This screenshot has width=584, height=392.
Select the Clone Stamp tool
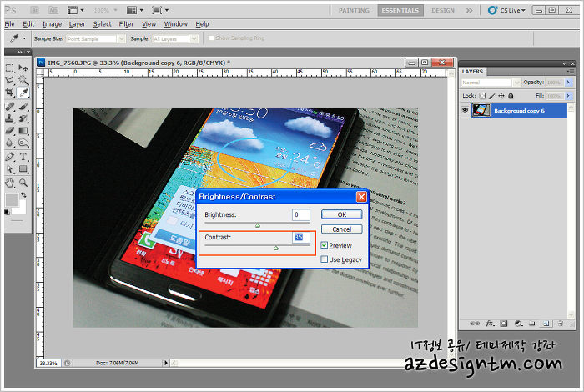(10, 118)
